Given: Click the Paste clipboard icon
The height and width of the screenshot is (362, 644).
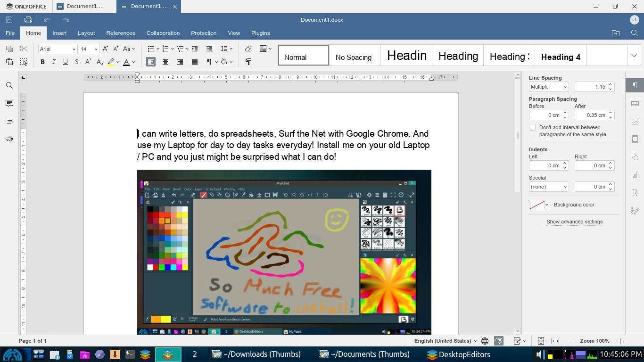Looking at the screenshot, I should (x=9, y=62).
